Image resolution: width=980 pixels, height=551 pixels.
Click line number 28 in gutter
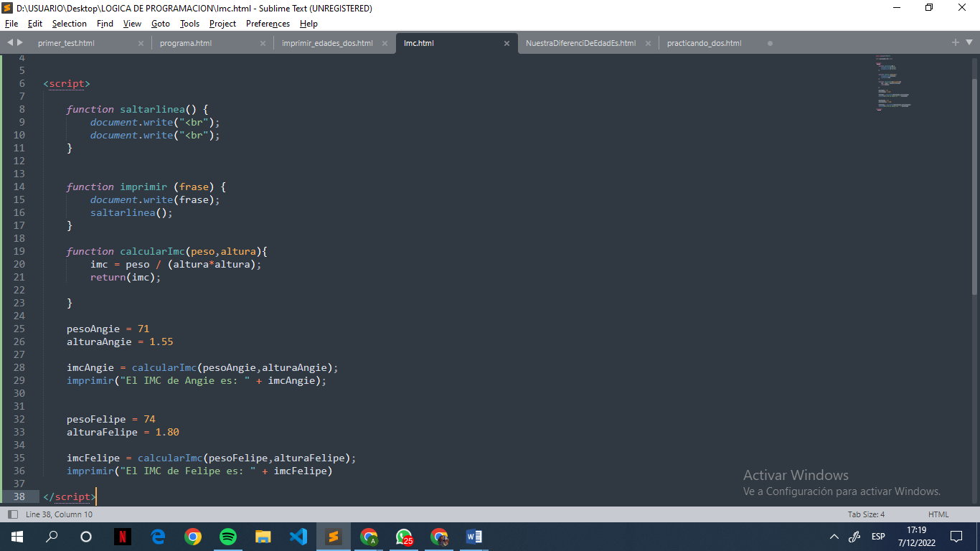[19, 367]
